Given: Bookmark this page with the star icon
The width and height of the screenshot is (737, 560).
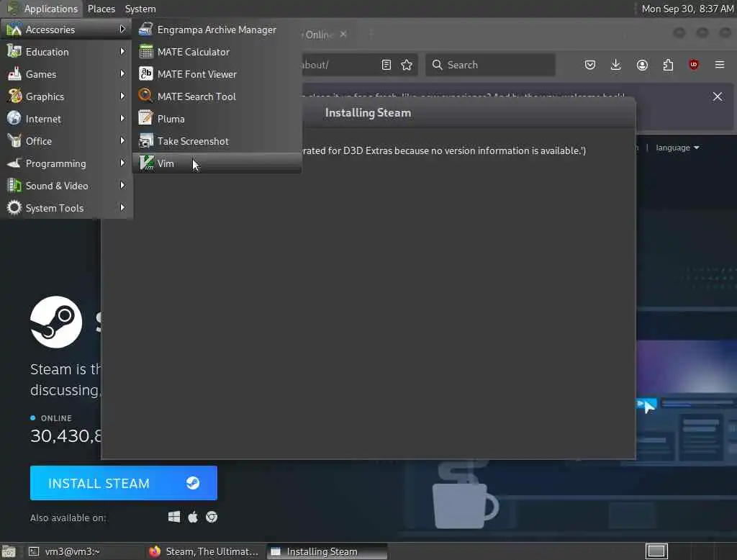Looking at the screenshot, I should (x=407, y=65).
